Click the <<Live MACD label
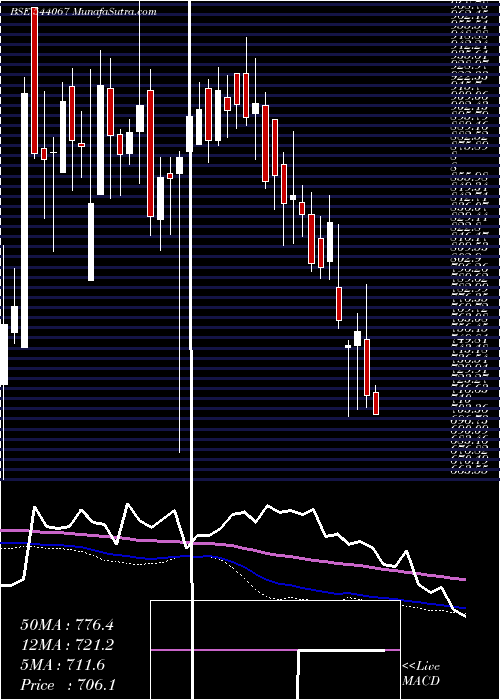This screenshot has height=700, width=500. [x=421, y=674]
